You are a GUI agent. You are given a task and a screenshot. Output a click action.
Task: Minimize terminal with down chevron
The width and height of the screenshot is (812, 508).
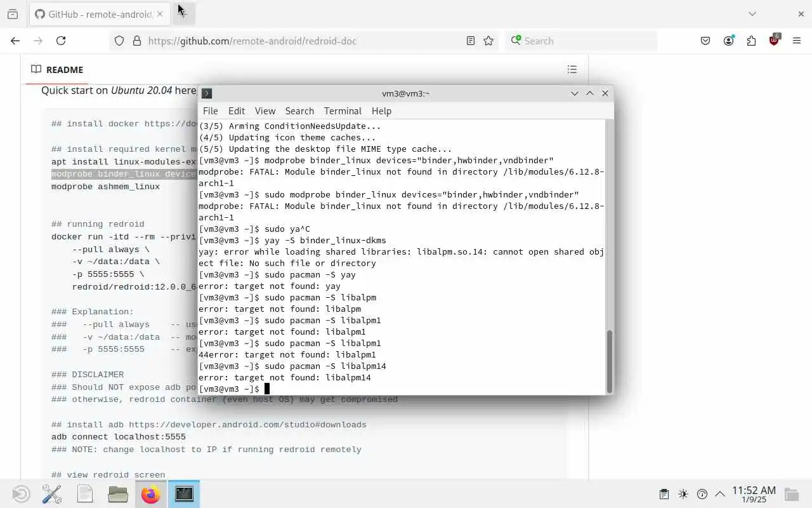pyautogui.click(x=575, y=93)
